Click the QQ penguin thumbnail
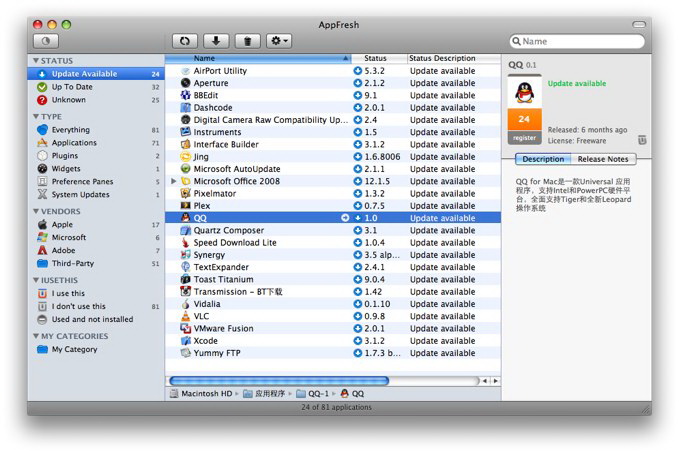Viewport: 679px width, 453px height. [x=524, y=92]
